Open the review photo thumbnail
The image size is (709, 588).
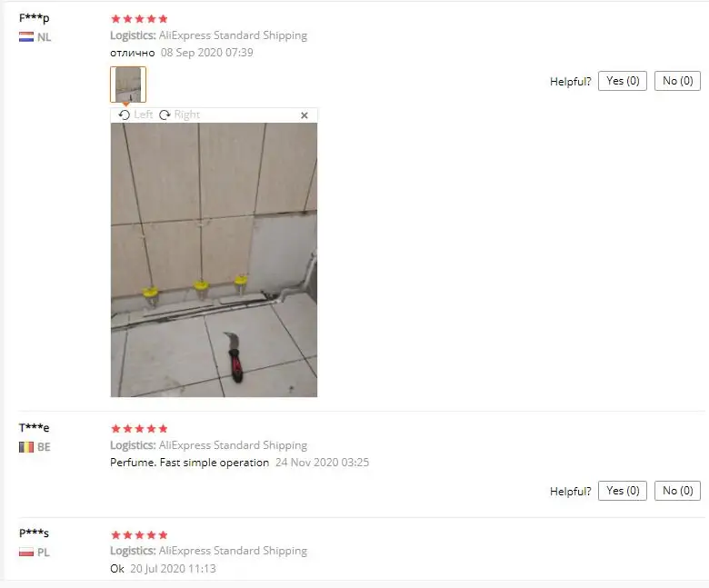tap(128, 85)
